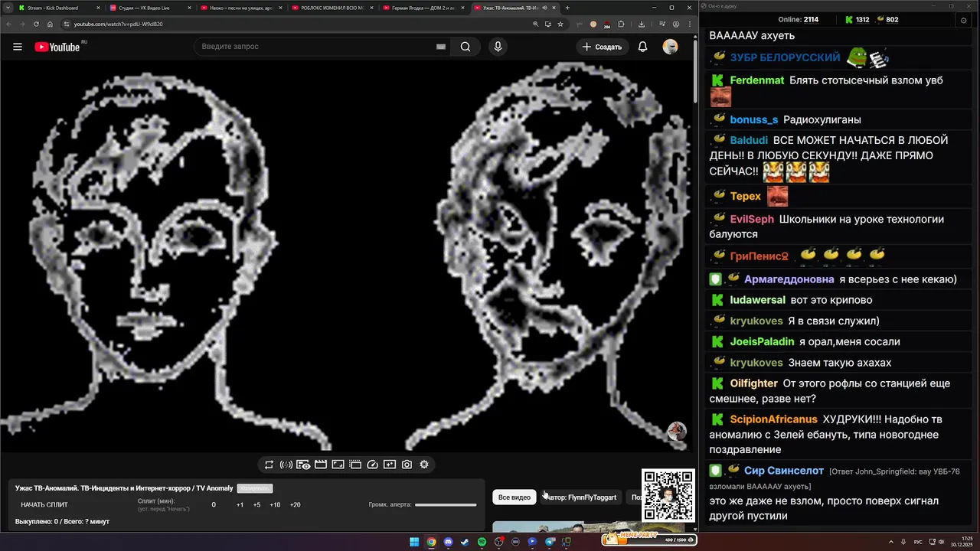The image size is (980, 551).
Task: Take a screenshot with the camera icon
Action: pos(407,465)
